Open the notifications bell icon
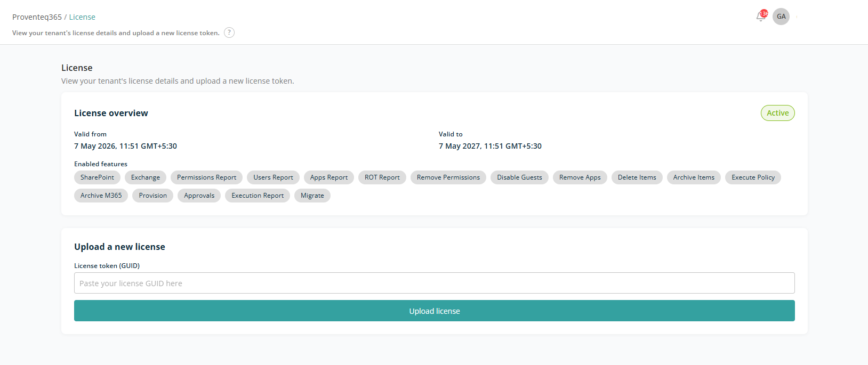Image resolution: width=868 pixels, height=365 pixels. point(761,17)
